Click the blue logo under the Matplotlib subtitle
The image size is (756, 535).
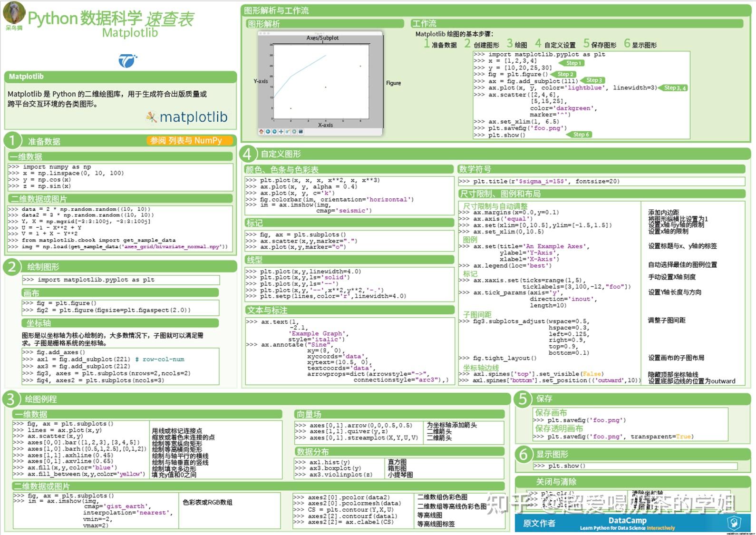click(128, 61)
